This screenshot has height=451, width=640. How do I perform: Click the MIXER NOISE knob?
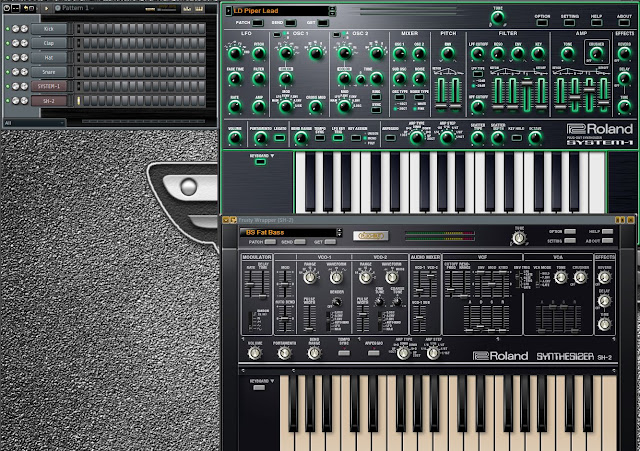click(419, 78)
